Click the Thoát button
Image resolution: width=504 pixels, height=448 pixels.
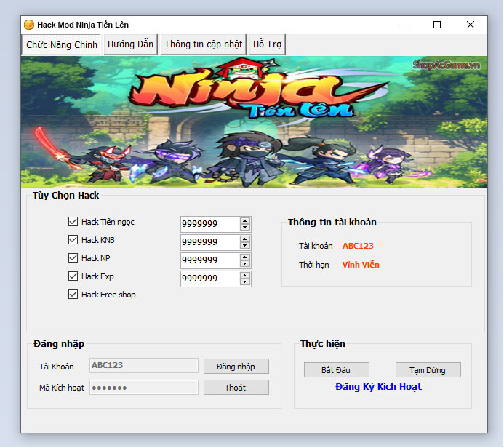coord(236,388)
